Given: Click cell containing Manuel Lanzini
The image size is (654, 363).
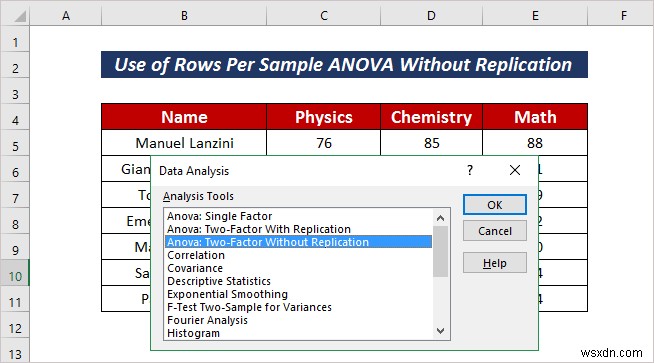Looking at the screenshot, I should click(184, 143).
